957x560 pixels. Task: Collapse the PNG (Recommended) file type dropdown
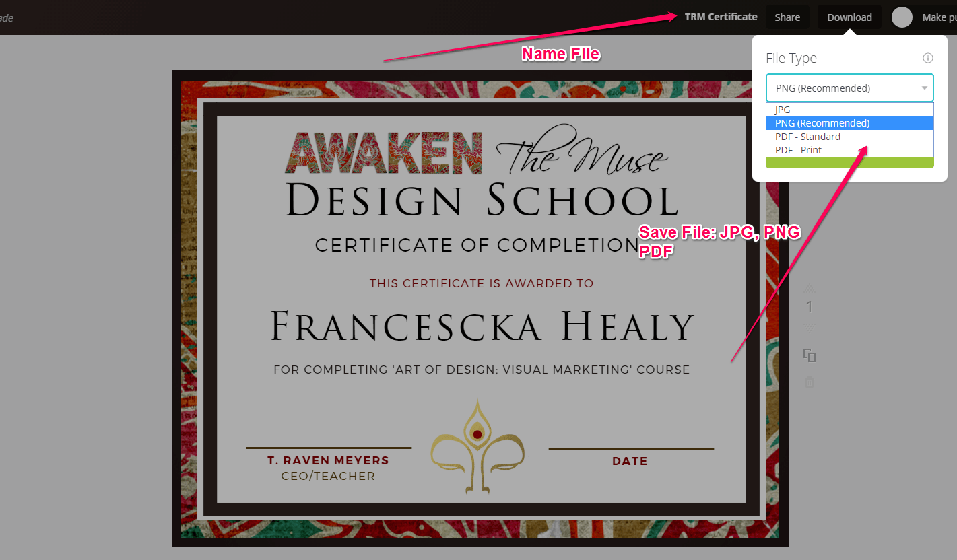[850, 88]
